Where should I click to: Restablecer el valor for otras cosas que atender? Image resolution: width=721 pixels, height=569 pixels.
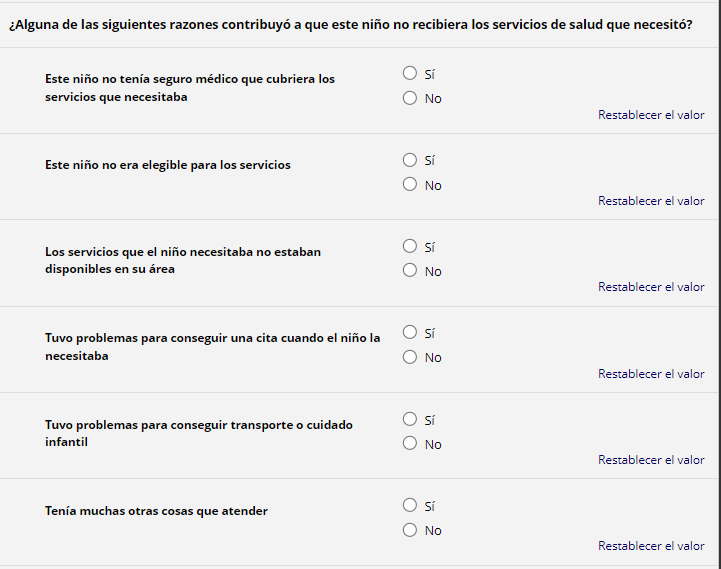tap(651, 546)
